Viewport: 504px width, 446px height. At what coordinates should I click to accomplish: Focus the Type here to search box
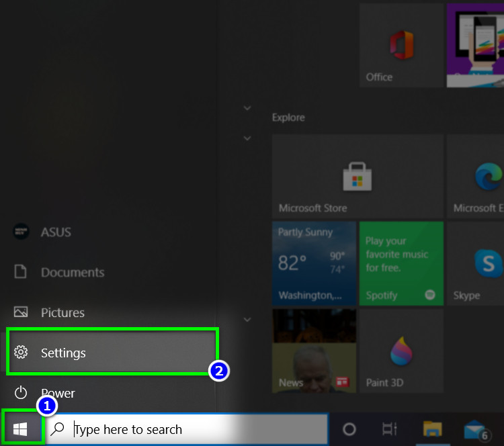[x=186, y=429]
